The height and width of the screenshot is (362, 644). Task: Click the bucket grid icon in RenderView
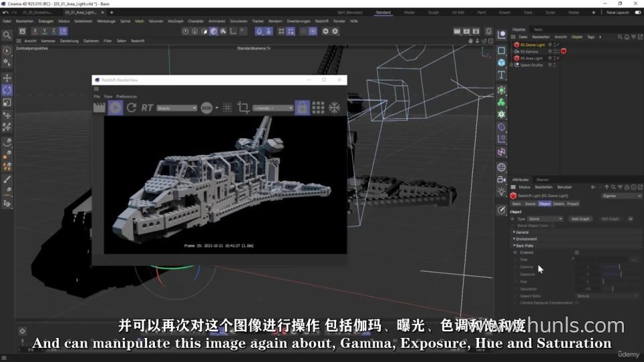[318, 108]
